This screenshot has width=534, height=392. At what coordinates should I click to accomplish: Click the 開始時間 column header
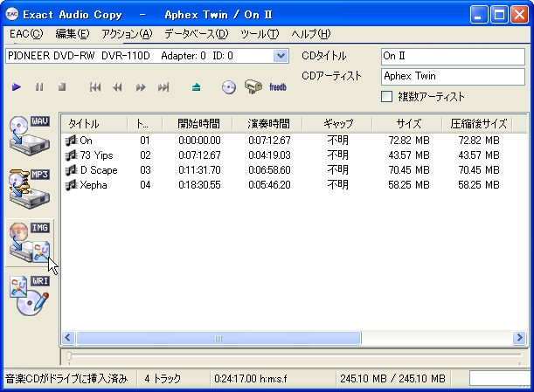pyautogui.click(x=198, y=123)
